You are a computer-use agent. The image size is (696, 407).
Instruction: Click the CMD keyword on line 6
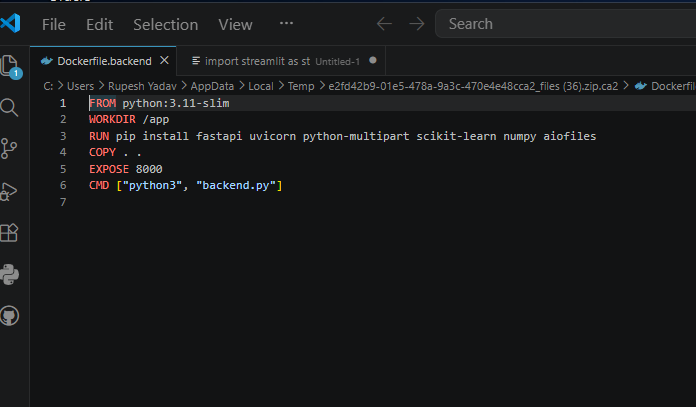(x=99, y=185)
